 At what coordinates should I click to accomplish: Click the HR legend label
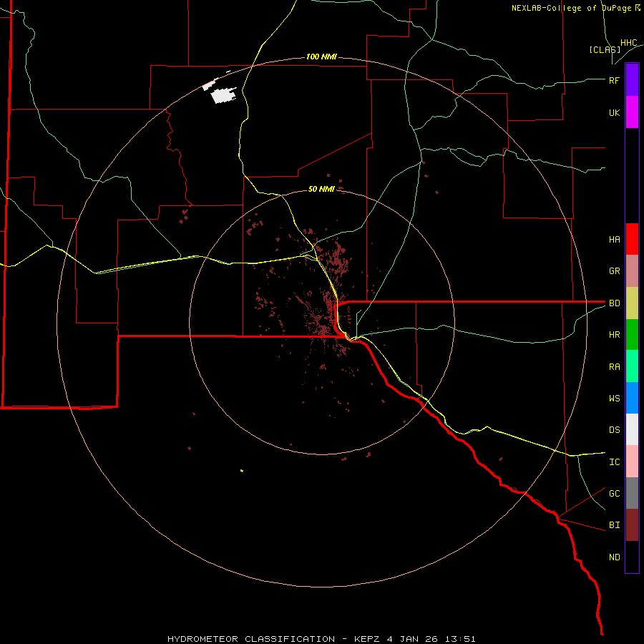614,335
